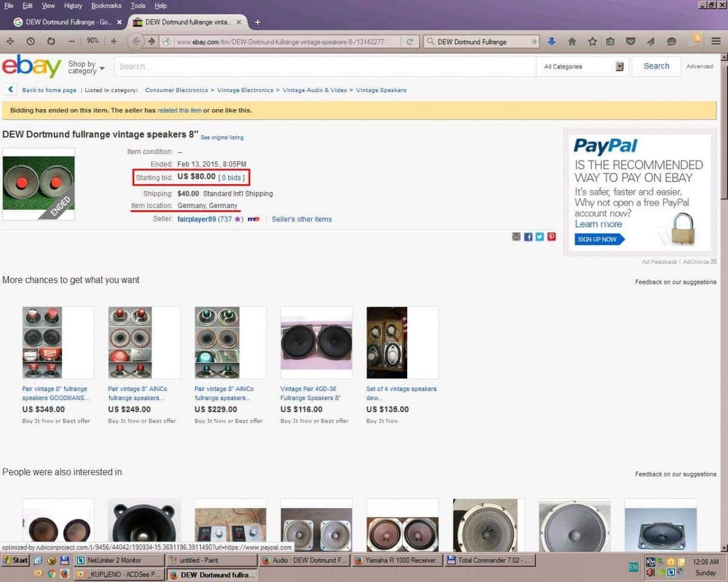Click the ebay logo
Image resolution: width=728 pixels, height=582 pixels.
[x=32, y=66]
